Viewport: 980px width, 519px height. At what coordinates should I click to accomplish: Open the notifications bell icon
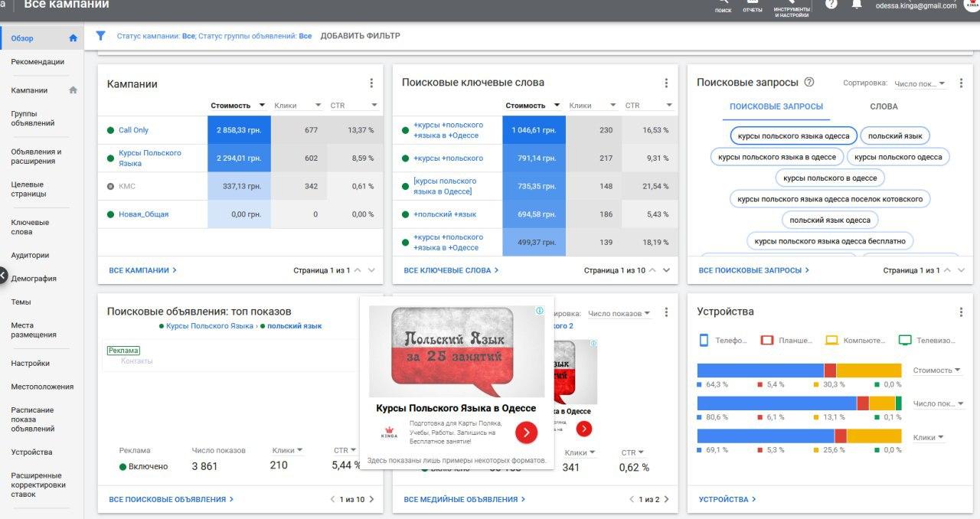tap(857, 4)
